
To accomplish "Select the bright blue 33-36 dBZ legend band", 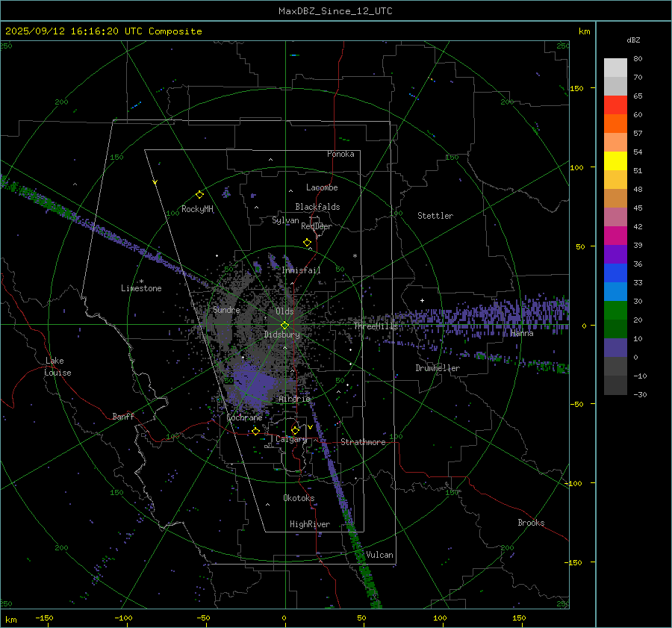I will coord(615,273).
